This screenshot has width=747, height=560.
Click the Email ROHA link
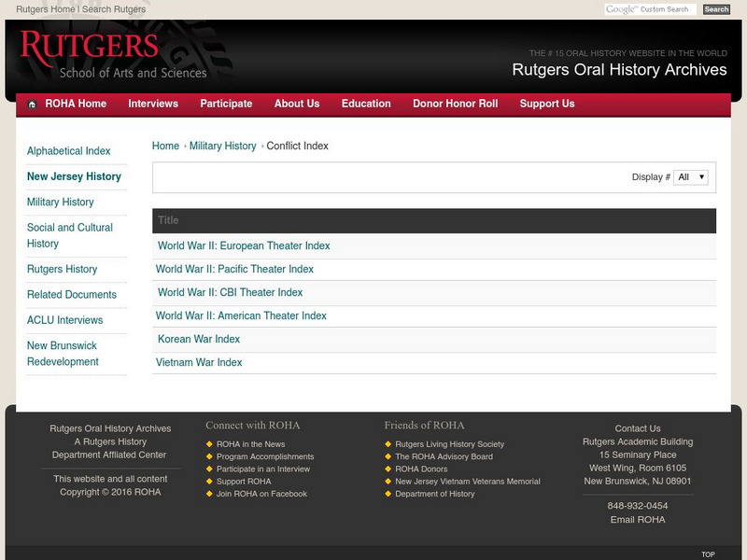638,520
